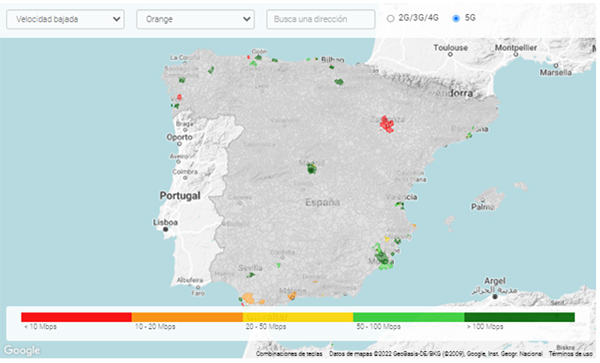Viewport: 600px width, 363px height.
Task: Click the dark green coverage area at Madrid
Action: (x=312, y=169)
